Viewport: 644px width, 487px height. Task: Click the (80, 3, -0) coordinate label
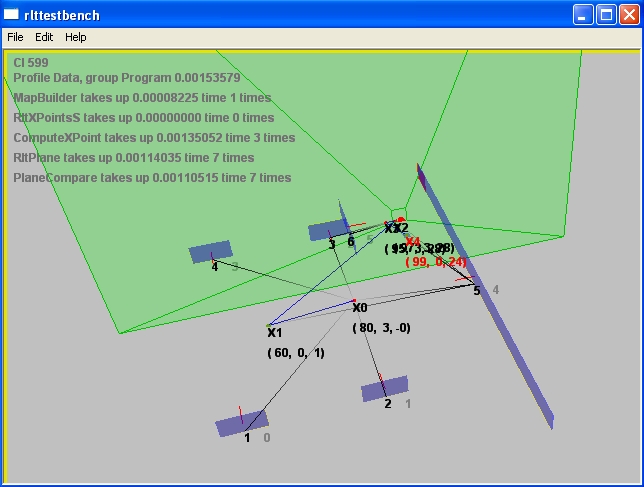(x=382, y=328)
